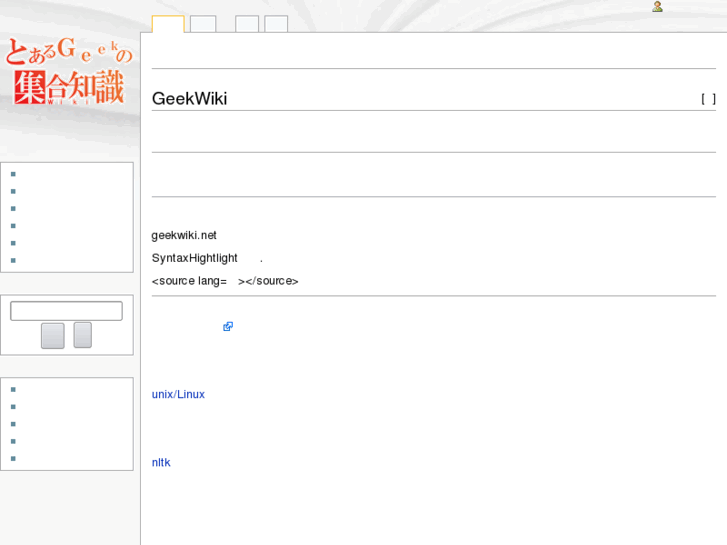This screenshot has width=727, height=545.
Task: Open the nltk link
Action: point(161,462)
